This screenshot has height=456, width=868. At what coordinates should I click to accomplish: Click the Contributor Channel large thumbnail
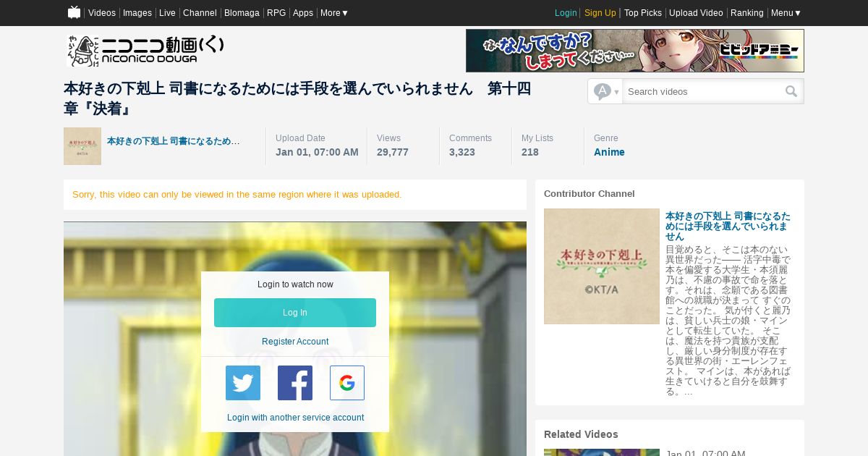pyautogui.click(x=602, y=266)
